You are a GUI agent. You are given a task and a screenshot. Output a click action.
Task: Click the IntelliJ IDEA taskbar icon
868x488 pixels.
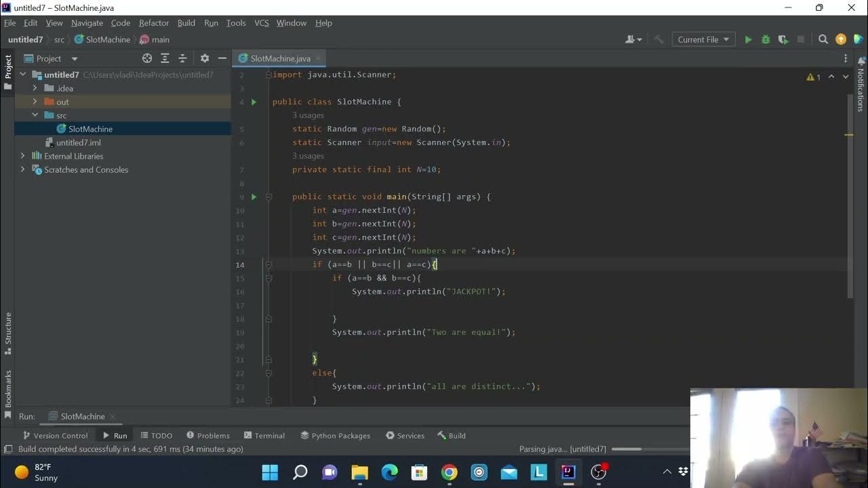click(568, 472)
